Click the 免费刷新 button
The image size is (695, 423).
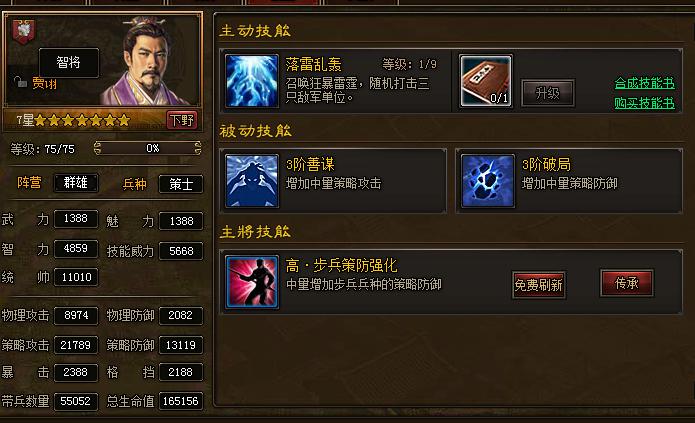tap(539, 285)
